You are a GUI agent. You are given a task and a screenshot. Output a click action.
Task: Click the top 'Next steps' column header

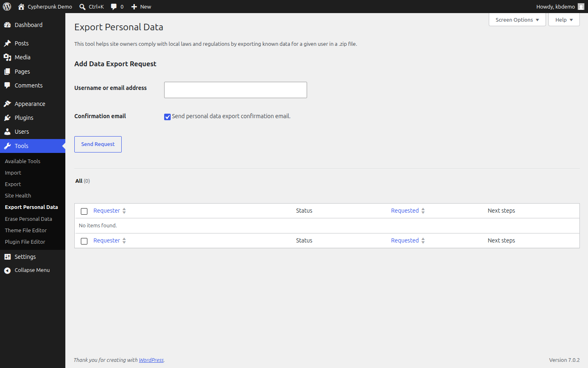pos(501,211)
